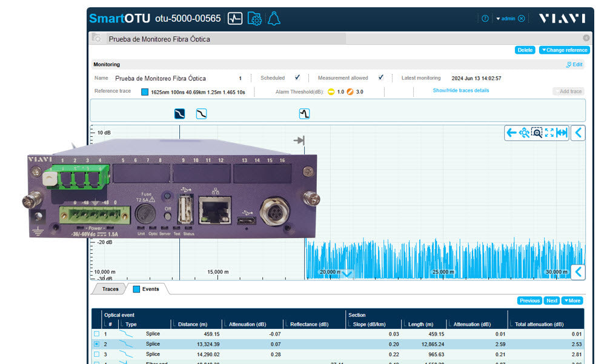Image resolution: width=610 pixels, height=364 pixels.
Task: Activate the pan-zoom magnifier tool
Action: tap(524, 133)
